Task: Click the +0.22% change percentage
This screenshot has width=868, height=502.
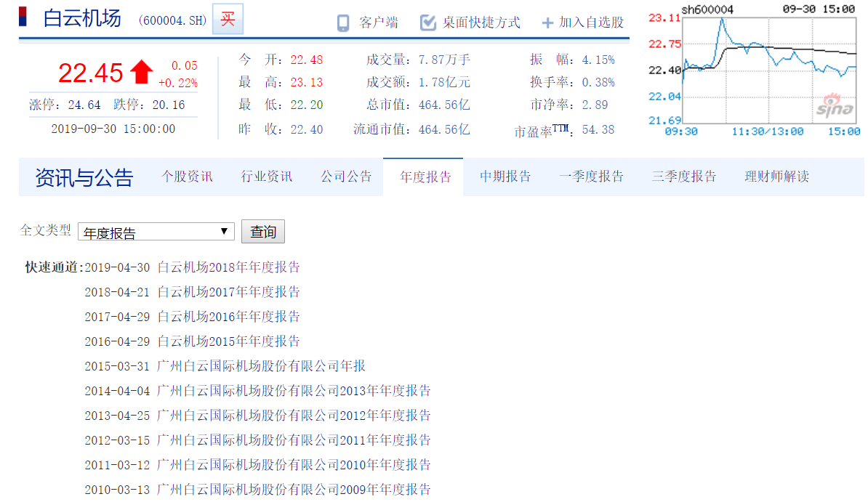Action: click(x=177, y=83)
